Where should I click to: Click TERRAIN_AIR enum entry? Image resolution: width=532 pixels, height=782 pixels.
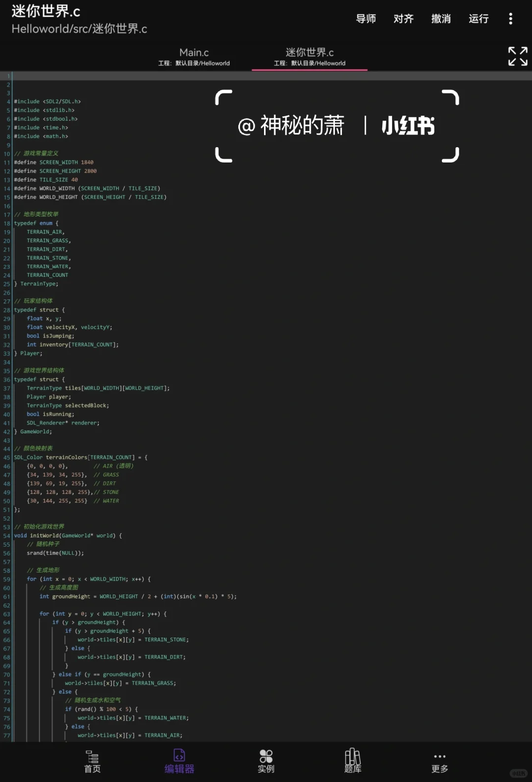click(45, 232)
